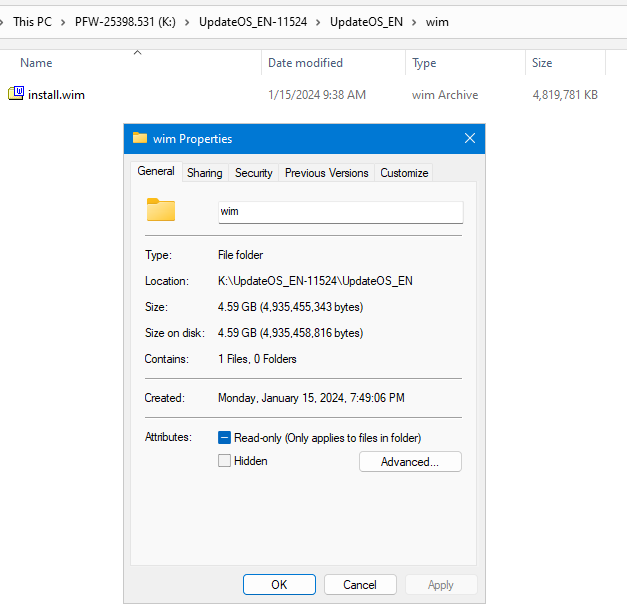Click the Contains value 1 Files, 0 Folders
This screenshot has height=613, width=627.
[257, 359]
